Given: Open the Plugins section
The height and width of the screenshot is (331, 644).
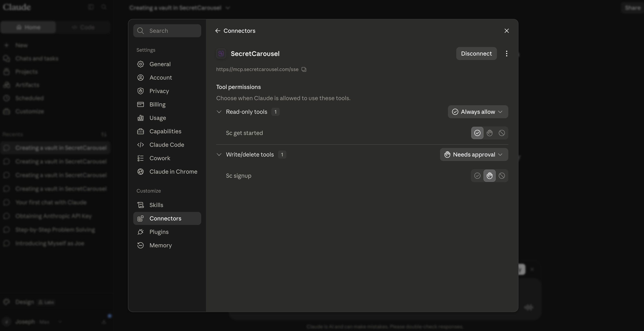Looking at the screenshot, I should [167, 232].
